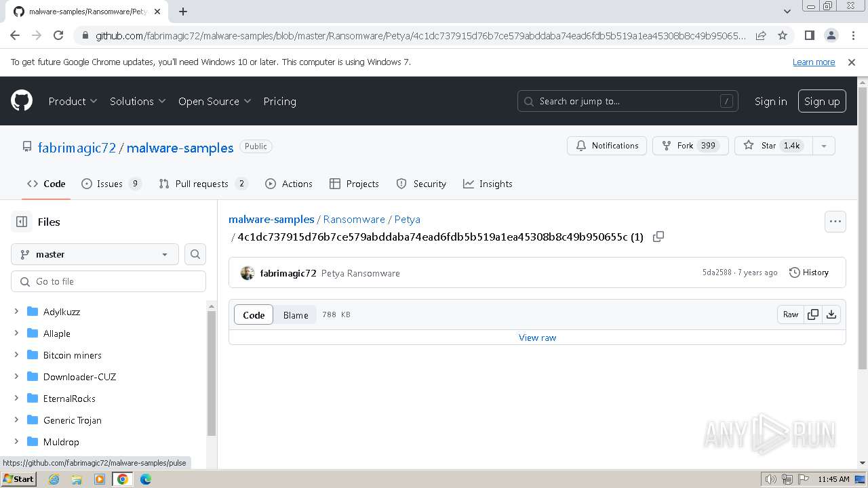Click the file tree vertical scrollbar

point(212,373)
